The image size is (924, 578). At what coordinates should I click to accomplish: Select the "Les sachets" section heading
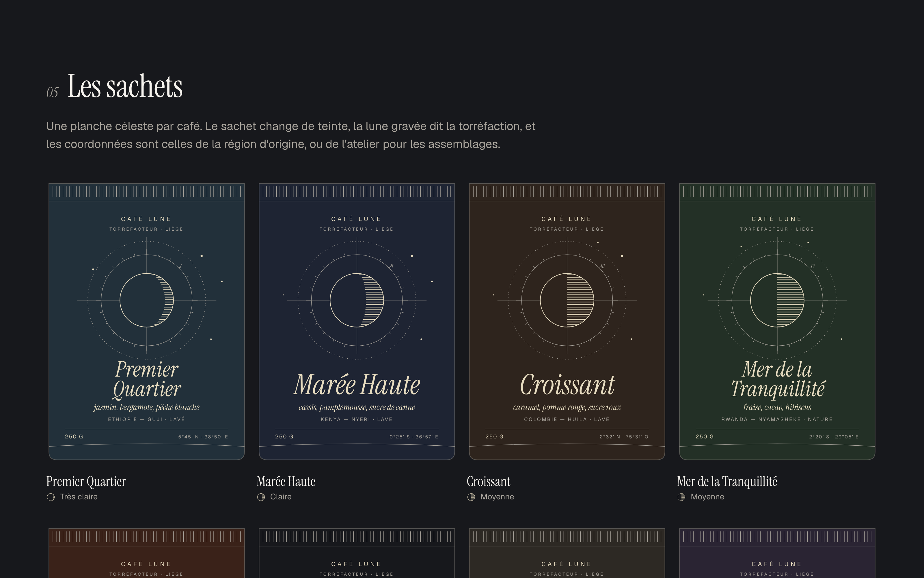tap(125, 86)
